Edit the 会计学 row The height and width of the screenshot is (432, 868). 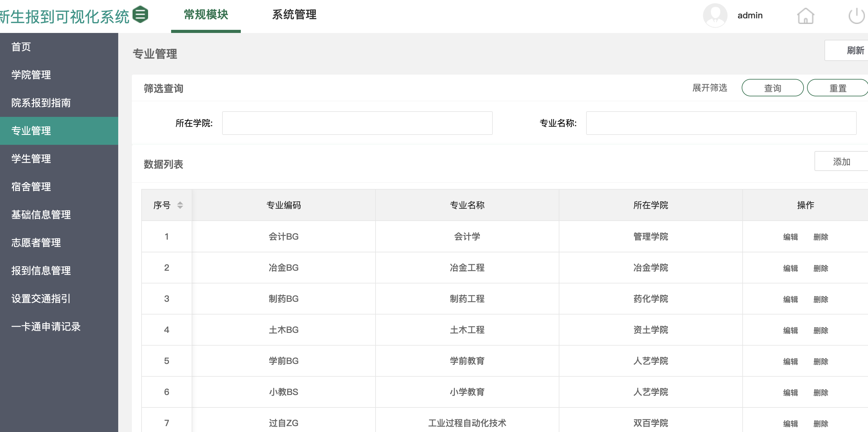click(790, 237)
